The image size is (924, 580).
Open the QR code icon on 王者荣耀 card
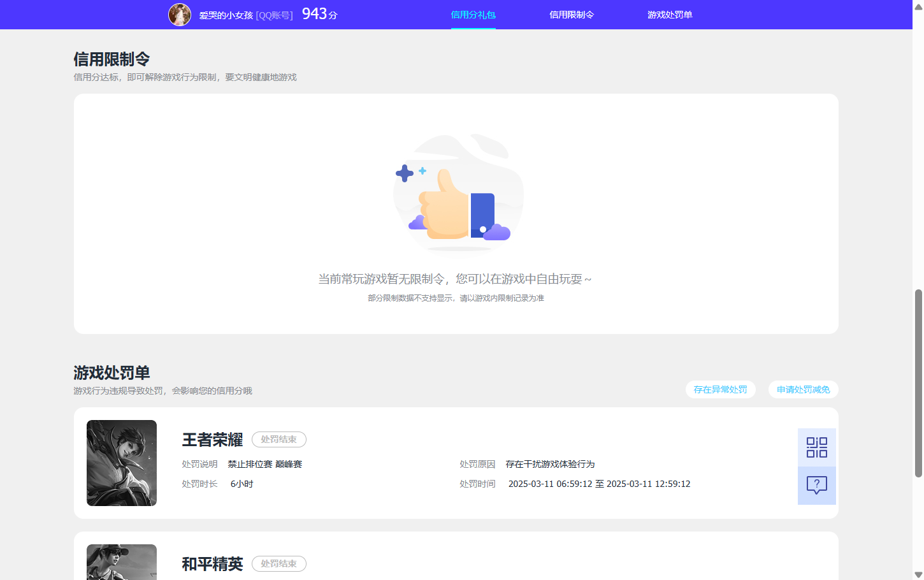tap(816, 446)
